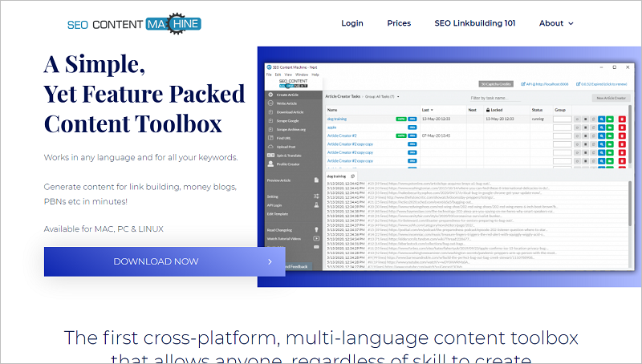Click the Setting sliders icon
Screen dimensions: 642x364
click(316, 196)
